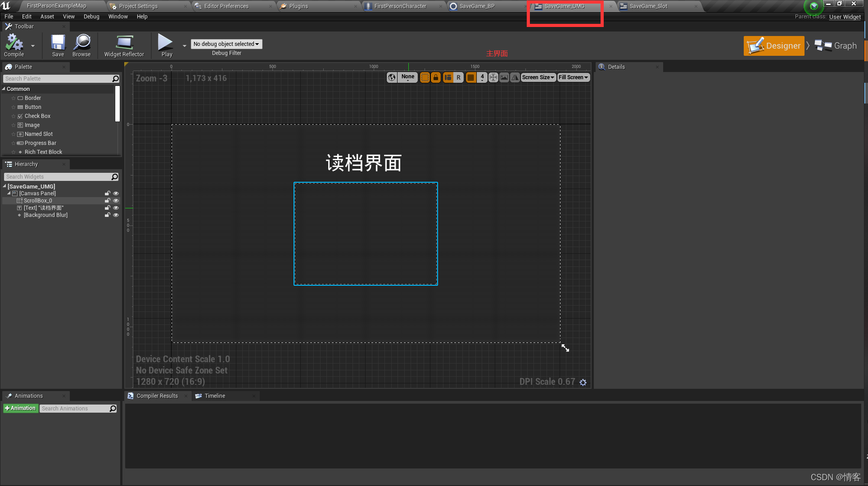Click the localization globe icon

point(392,77)
